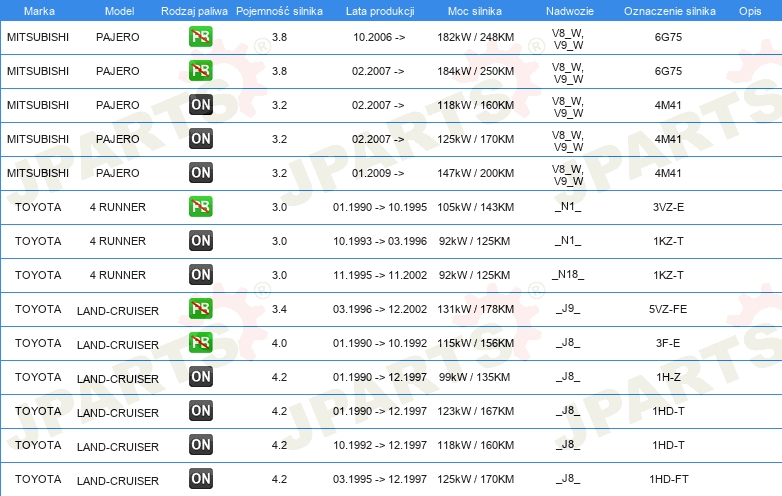
Task: Select the '182kW / 248KM' power cell
Action: pos(475,37)
